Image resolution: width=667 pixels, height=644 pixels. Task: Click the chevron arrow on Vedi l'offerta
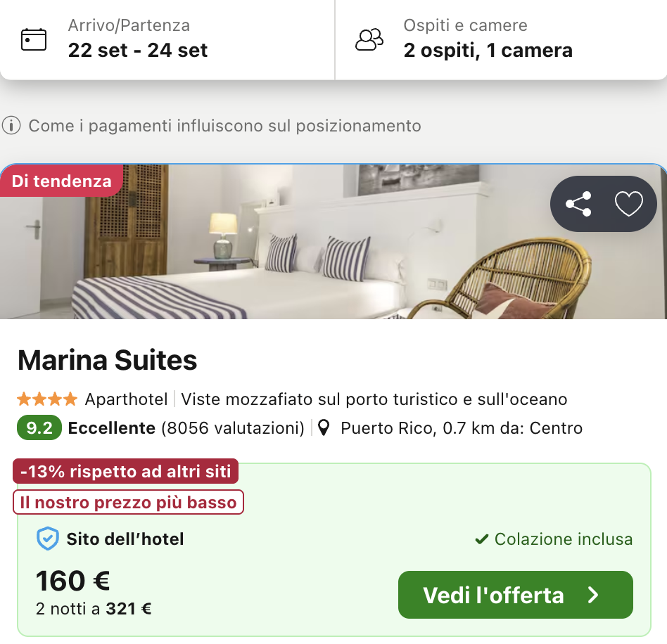pos(594,595)
